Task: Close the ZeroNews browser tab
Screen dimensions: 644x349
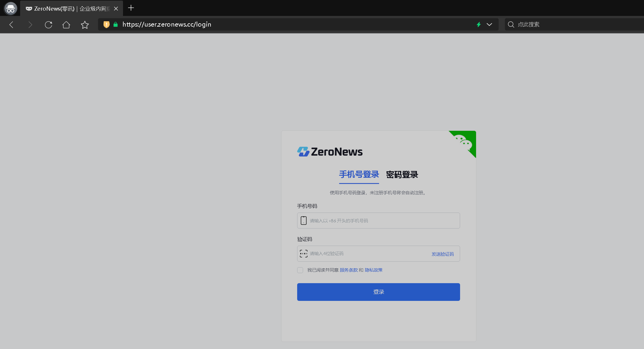Action: pos(116,9)
